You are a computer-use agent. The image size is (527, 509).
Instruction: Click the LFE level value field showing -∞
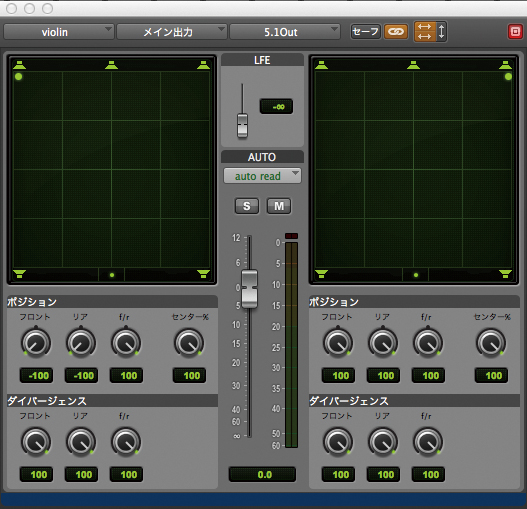coord(276,107)
